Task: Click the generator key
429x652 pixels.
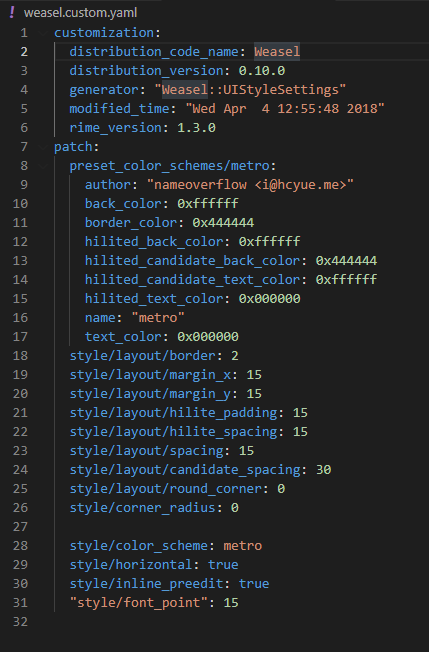Action: (104, 89)
